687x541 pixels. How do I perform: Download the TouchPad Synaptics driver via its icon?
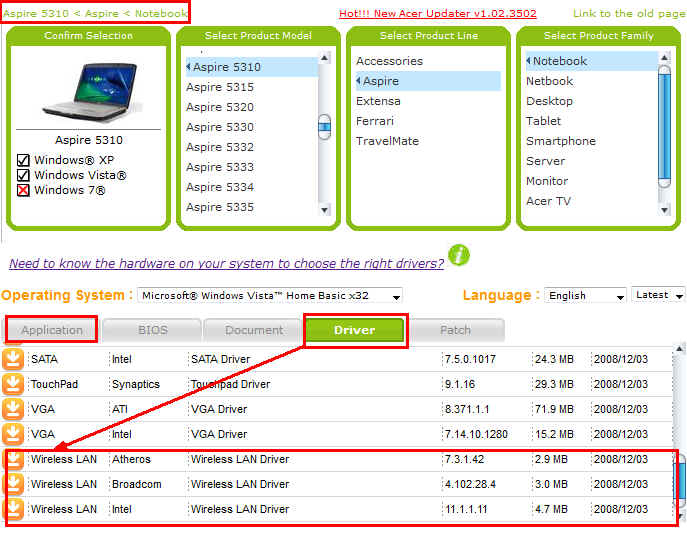tap(13, 384)
